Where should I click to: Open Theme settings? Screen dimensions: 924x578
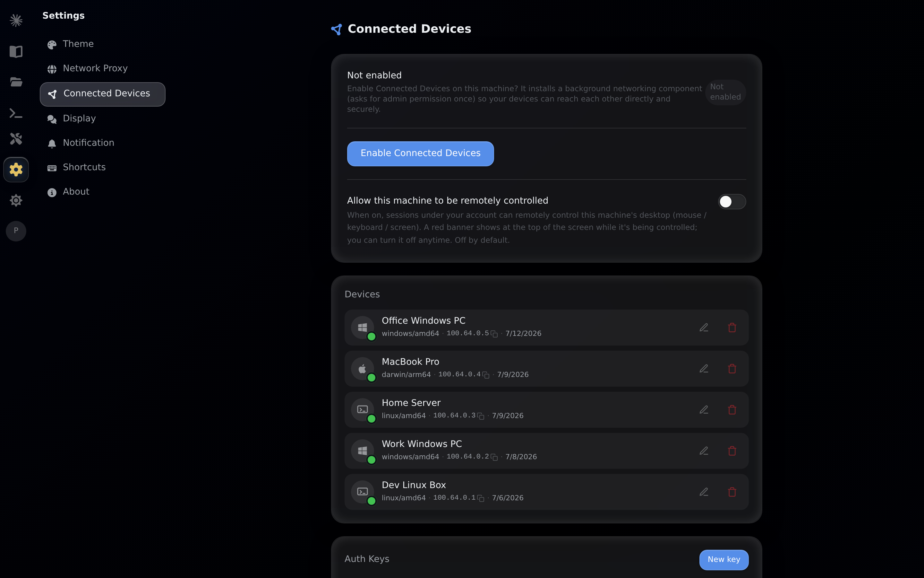102,44
